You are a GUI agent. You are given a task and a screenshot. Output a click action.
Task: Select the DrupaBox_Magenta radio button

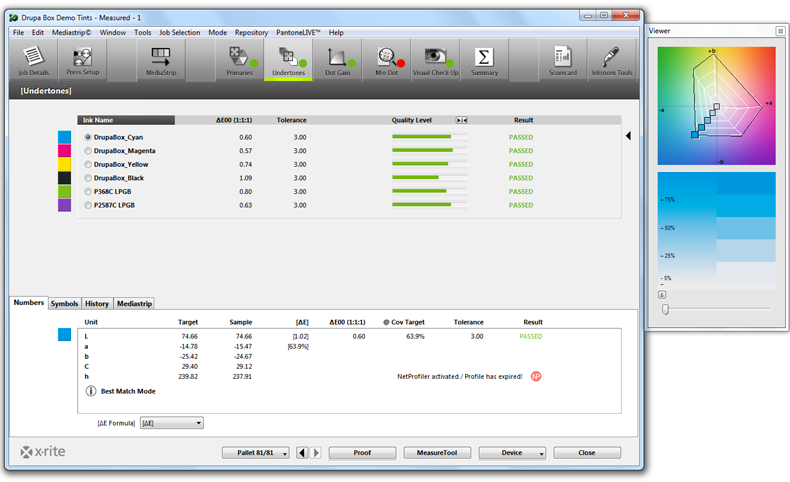88,151
